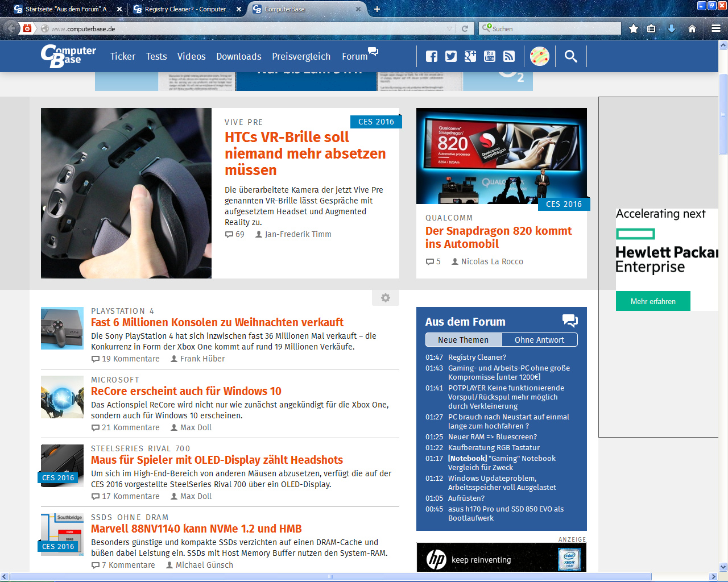The width and height of the screenshot is (728, 582).
Task: Open 5 comments on Snapdragon article
Action: tap(433, 261)
